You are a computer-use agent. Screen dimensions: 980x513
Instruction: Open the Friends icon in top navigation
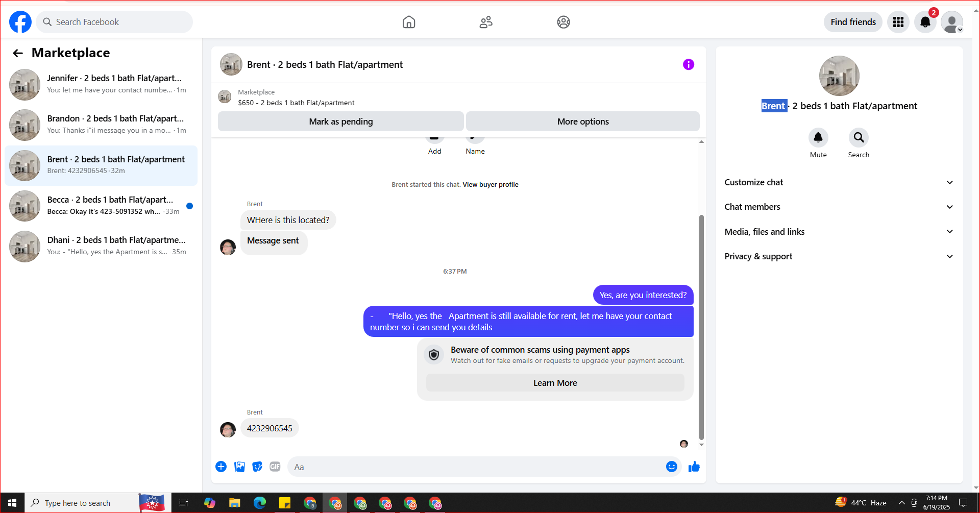(x=486, y=22)
